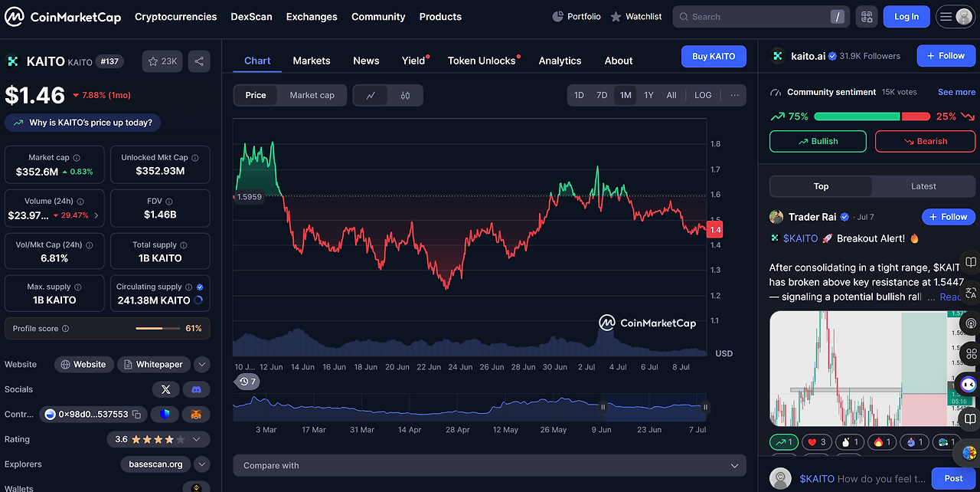
Task: Open the Whitepaper link
Action: [x=154, y=365]
